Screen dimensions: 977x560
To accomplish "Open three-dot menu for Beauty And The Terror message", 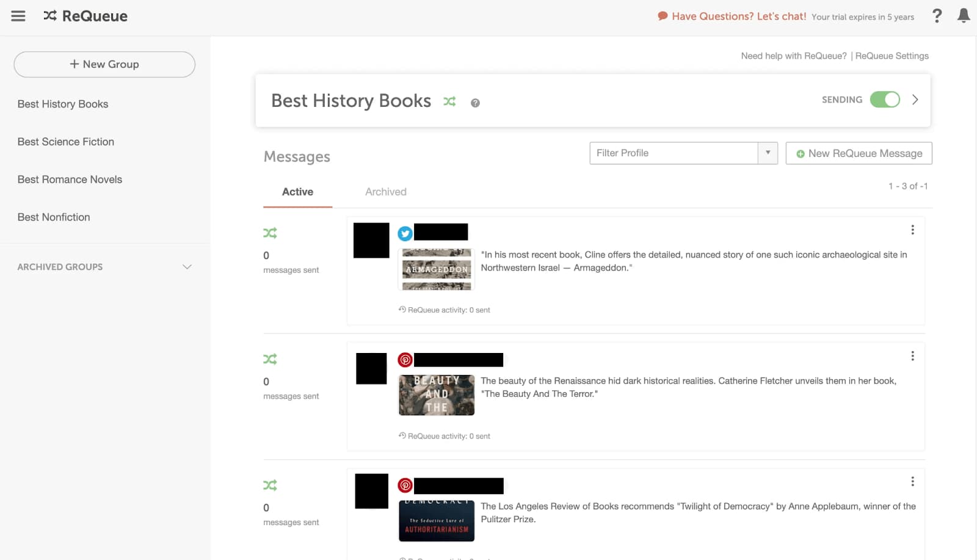I will point(912,356).
